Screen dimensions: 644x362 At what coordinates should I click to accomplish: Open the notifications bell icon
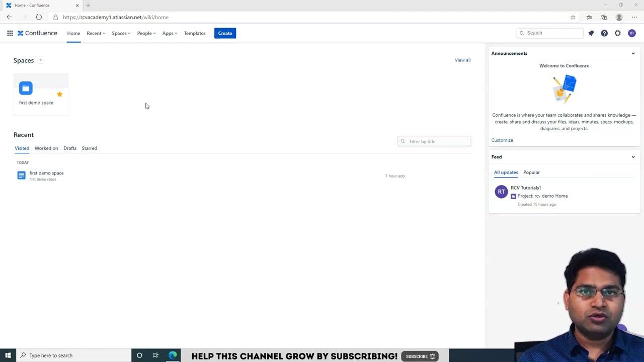pyautogui.click(x=591, y=33)
